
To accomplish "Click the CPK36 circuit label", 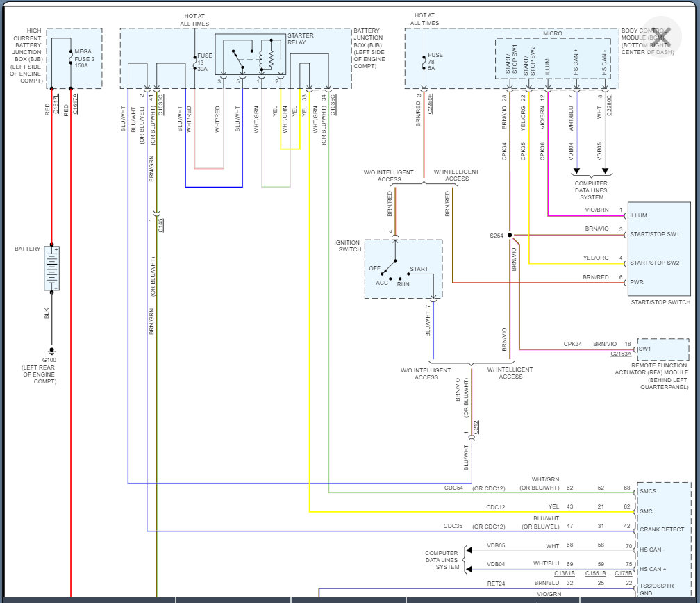I will 542,151.
